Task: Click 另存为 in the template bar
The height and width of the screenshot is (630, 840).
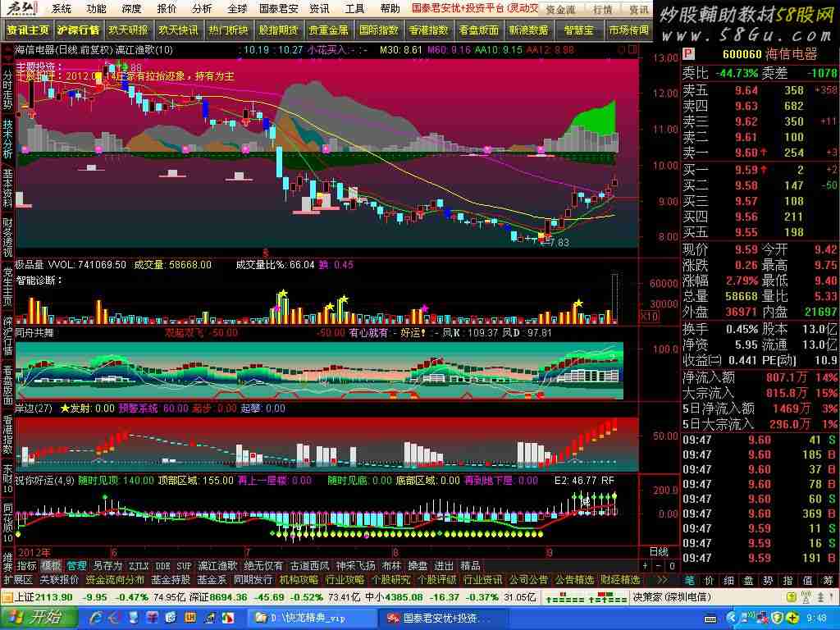Action: pos(107,566)
